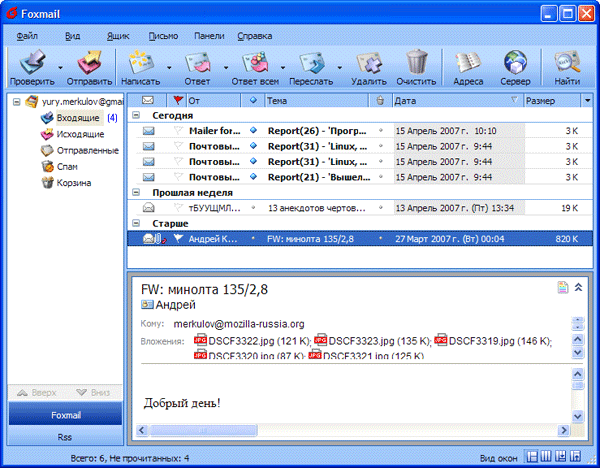
Task: Select the third window layout icon in status bar
Action: [561, 457]
